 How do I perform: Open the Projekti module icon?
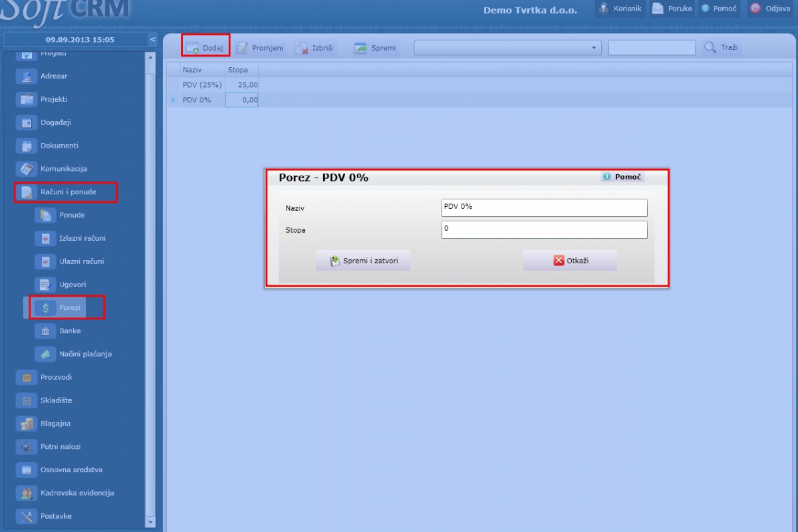(27, 99)
